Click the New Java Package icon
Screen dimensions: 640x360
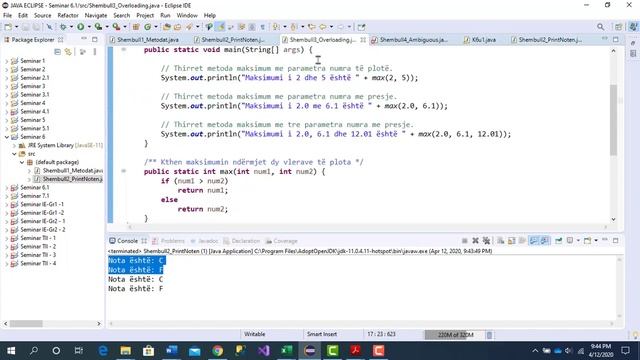[136, 27]
